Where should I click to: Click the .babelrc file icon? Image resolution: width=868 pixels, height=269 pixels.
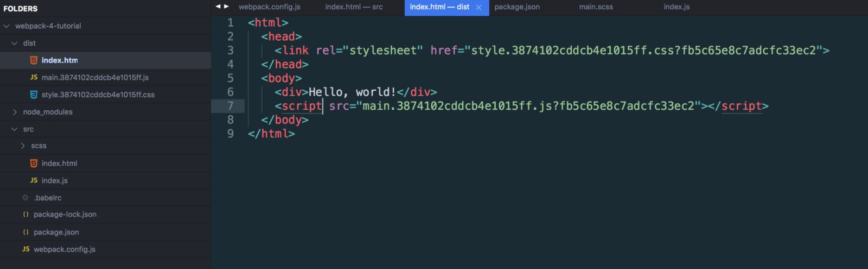25,198
